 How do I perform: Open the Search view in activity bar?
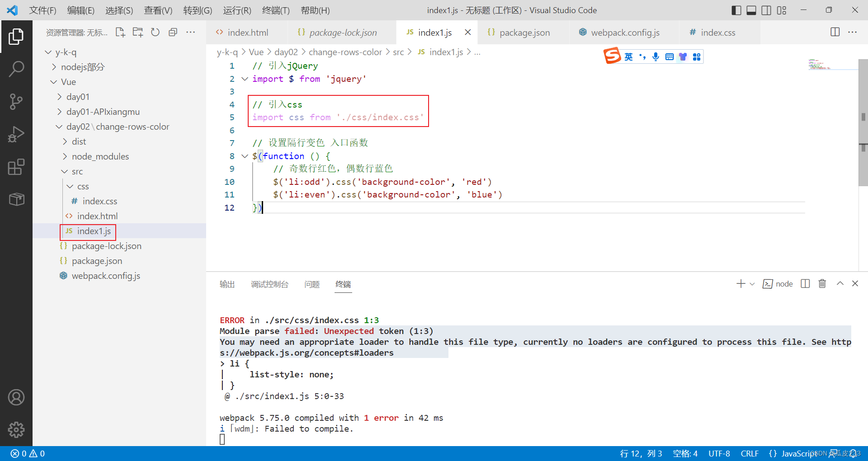click(16, 69)
